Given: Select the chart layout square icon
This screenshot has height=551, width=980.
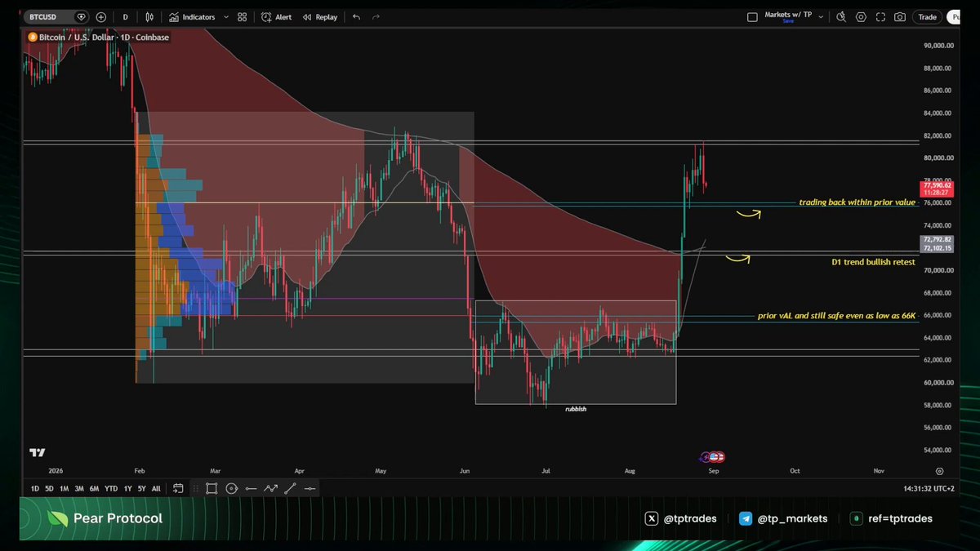Looking at the screenshot, I should [x=753, y=16].
